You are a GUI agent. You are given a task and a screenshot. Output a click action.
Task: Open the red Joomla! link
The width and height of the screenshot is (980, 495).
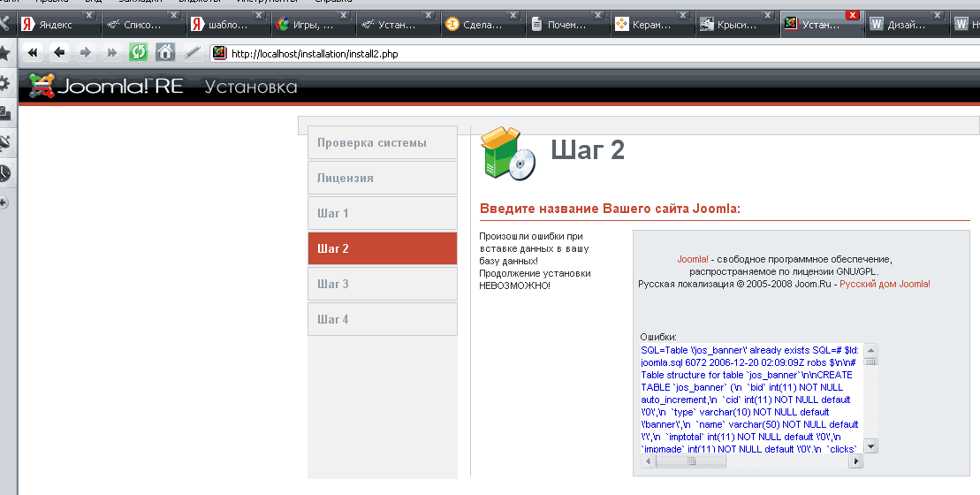(693, 259)
